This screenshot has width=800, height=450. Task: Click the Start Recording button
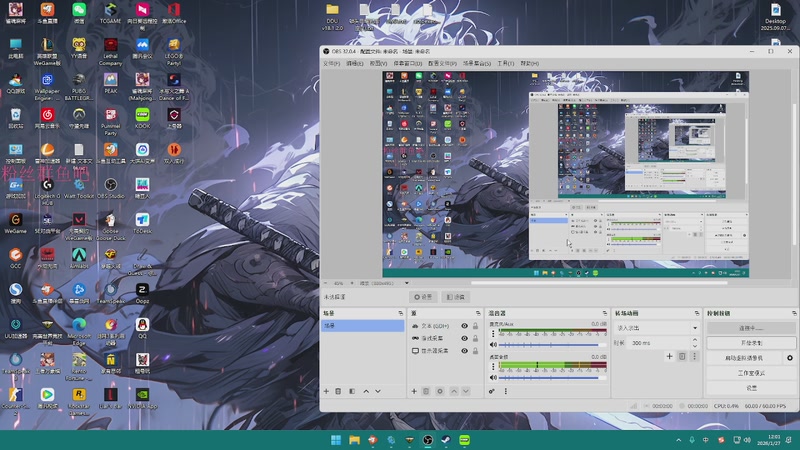click(751, 343)
